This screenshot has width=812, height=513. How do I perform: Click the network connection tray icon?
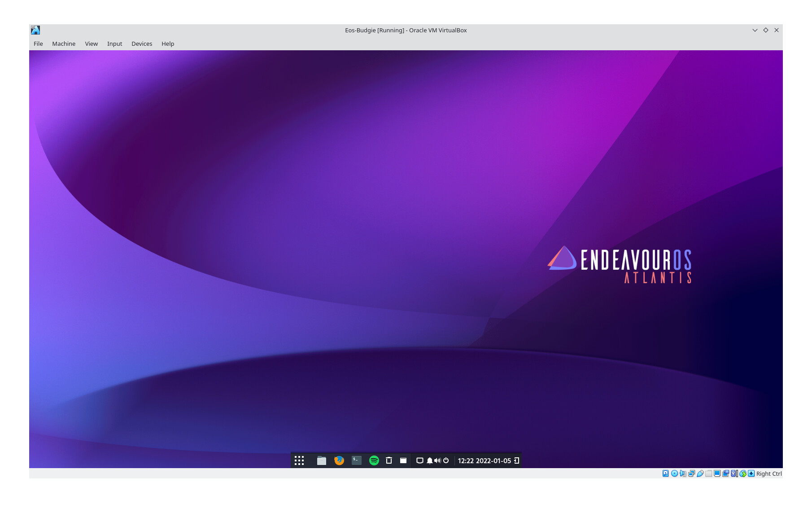pyautogui.click(x=420, y=460)
